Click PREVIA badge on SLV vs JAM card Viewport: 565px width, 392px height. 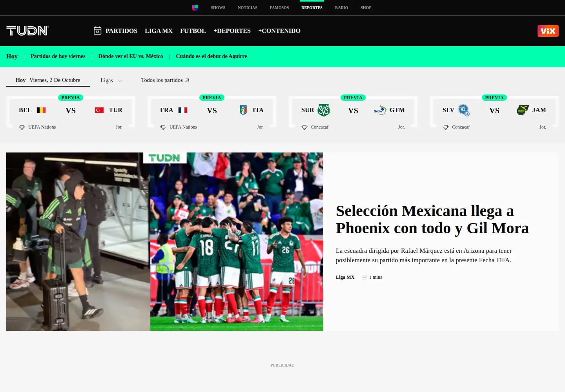click(494, 98)
